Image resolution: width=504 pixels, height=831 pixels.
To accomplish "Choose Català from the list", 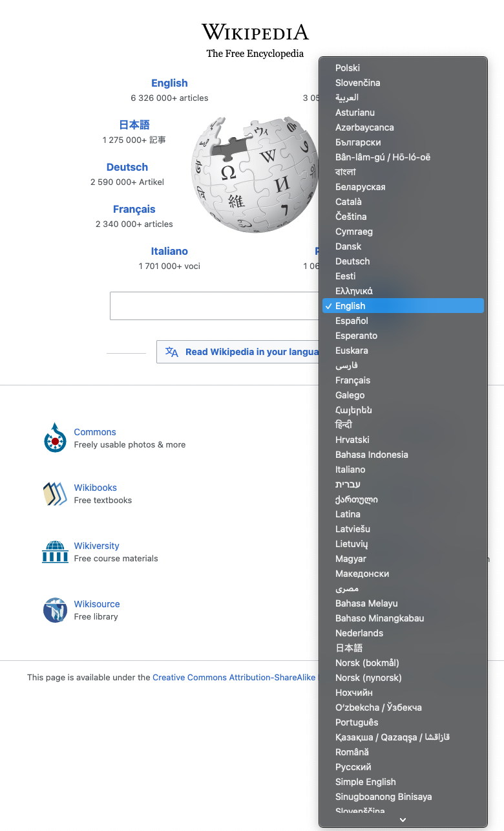I will (x=403, y=202).
